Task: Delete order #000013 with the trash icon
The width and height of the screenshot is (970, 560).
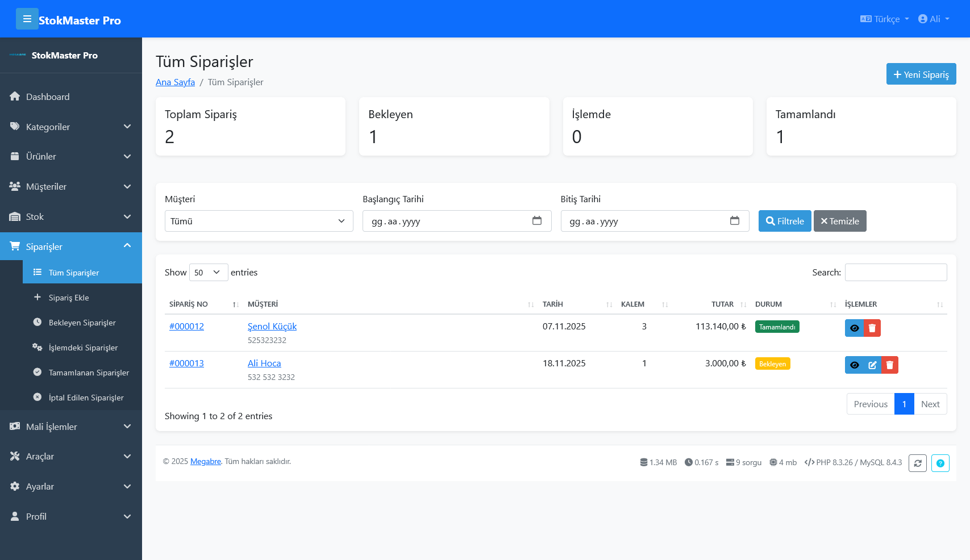Action: coord(889,365)
